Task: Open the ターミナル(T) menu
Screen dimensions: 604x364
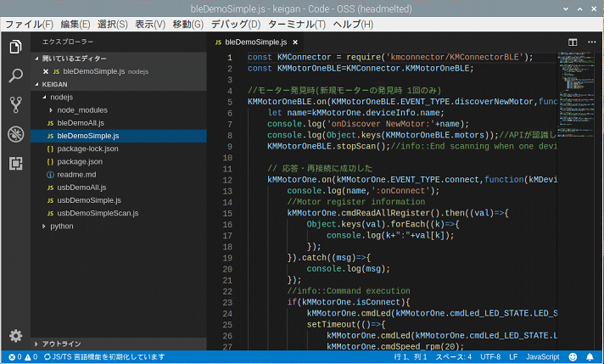Action: (x=297, y=25)
